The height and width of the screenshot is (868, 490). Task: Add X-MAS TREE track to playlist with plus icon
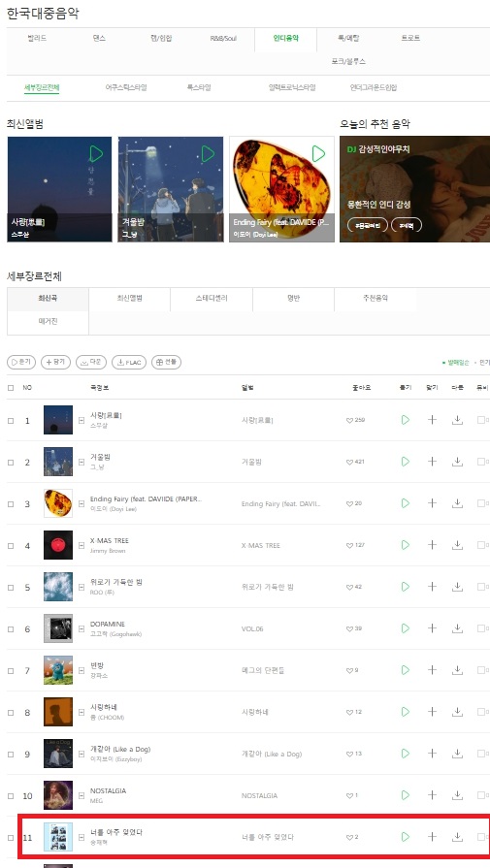432,545
